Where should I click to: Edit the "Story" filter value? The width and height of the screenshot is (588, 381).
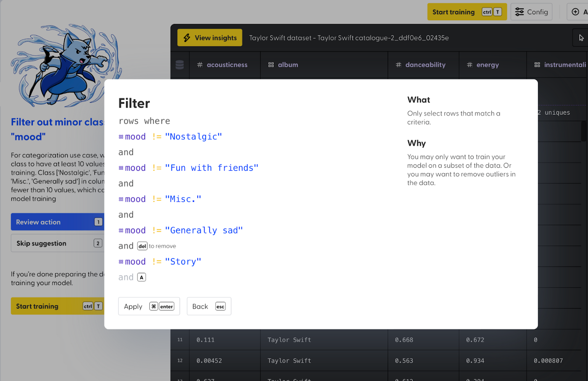pos(183,262)
